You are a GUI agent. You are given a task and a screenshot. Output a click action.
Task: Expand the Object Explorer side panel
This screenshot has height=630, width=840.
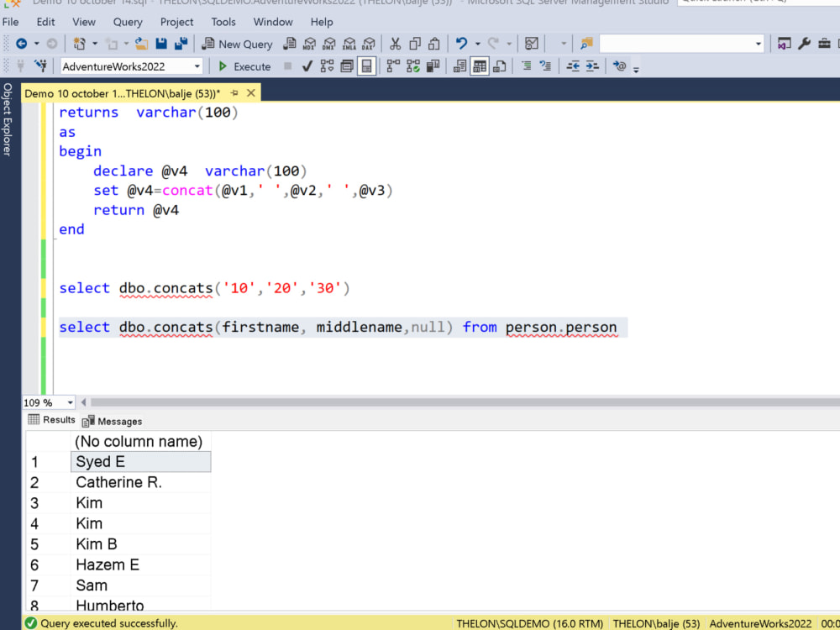(8, 119)
